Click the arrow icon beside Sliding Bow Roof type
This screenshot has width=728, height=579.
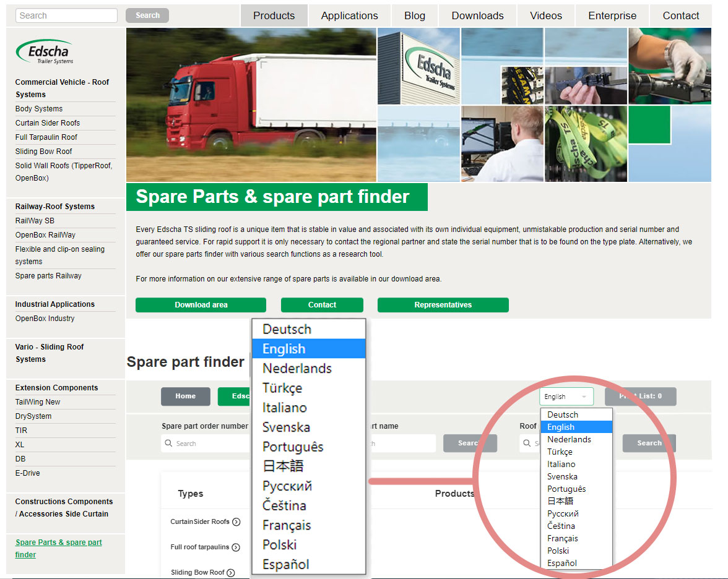(231, 573)
